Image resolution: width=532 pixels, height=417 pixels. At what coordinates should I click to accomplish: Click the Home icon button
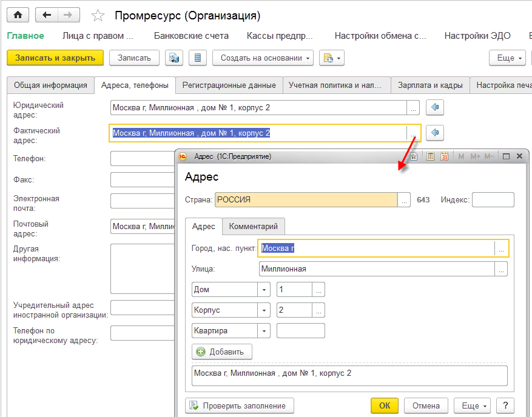tap(18, 15)
